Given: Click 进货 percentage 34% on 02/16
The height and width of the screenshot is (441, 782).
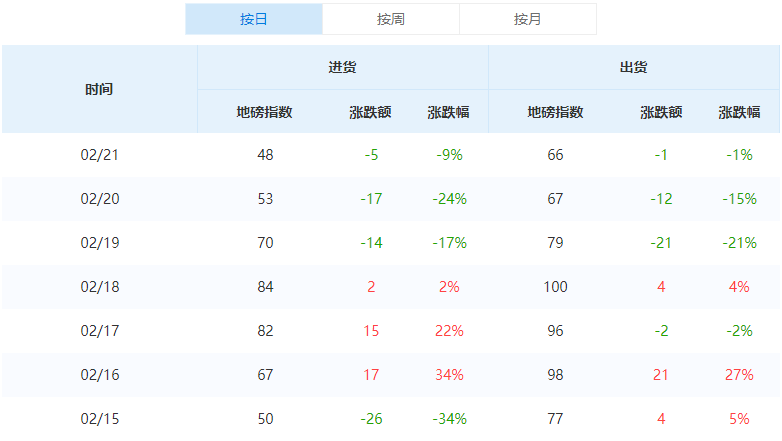Looking at the screenshot, I should [449, 375].
